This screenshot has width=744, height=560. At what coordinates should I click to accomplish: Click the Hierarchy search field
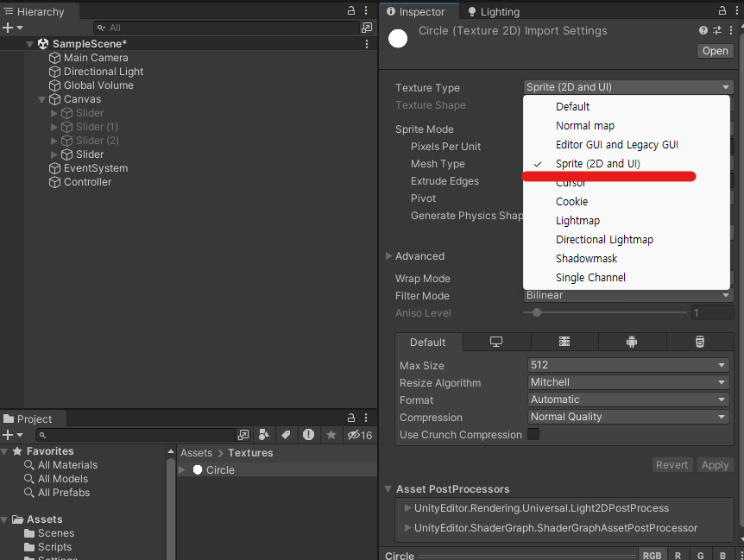[226, 28]
